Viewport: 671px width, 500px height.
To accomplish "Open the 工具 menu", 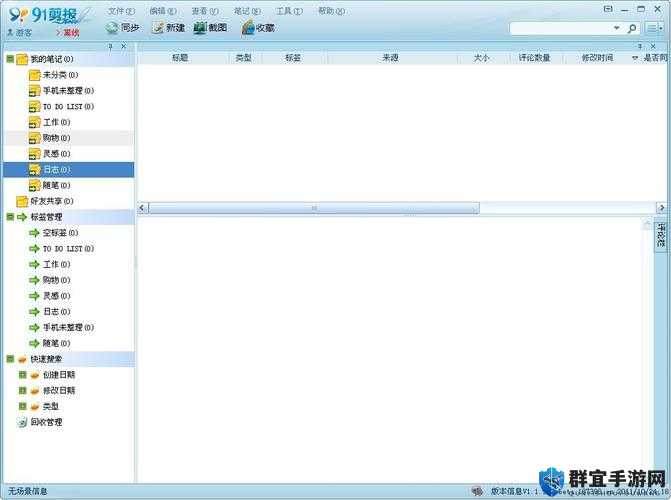I will pos(289,11).
